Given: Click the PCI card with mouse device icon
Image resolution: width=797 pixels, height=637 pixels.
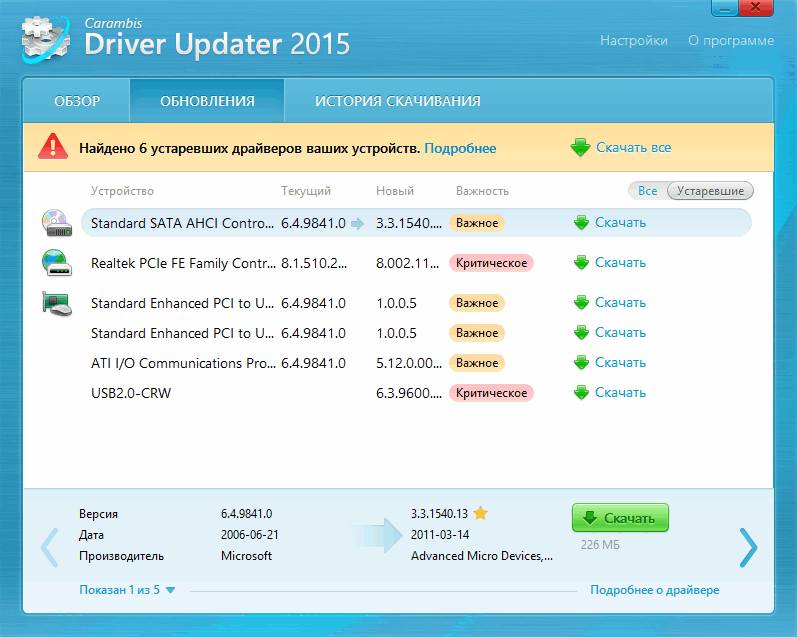Looking at the screenshot, I should [56, 302].
